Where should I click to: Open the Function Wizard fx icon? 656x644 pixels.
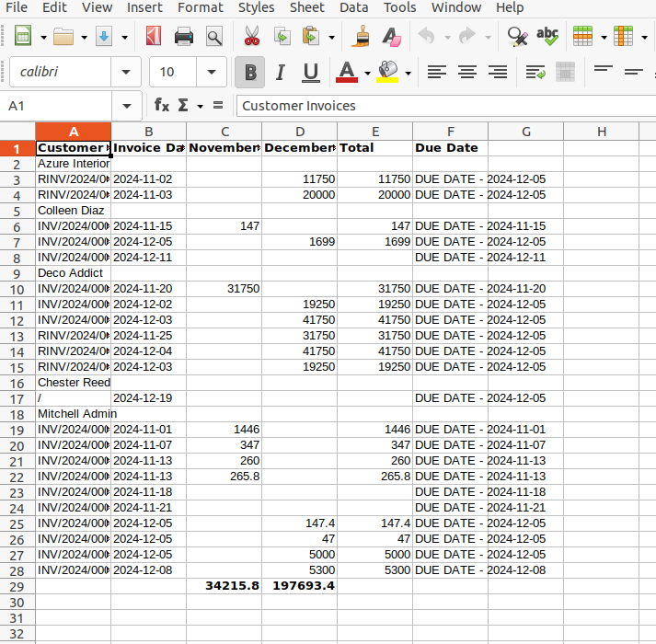162,106
